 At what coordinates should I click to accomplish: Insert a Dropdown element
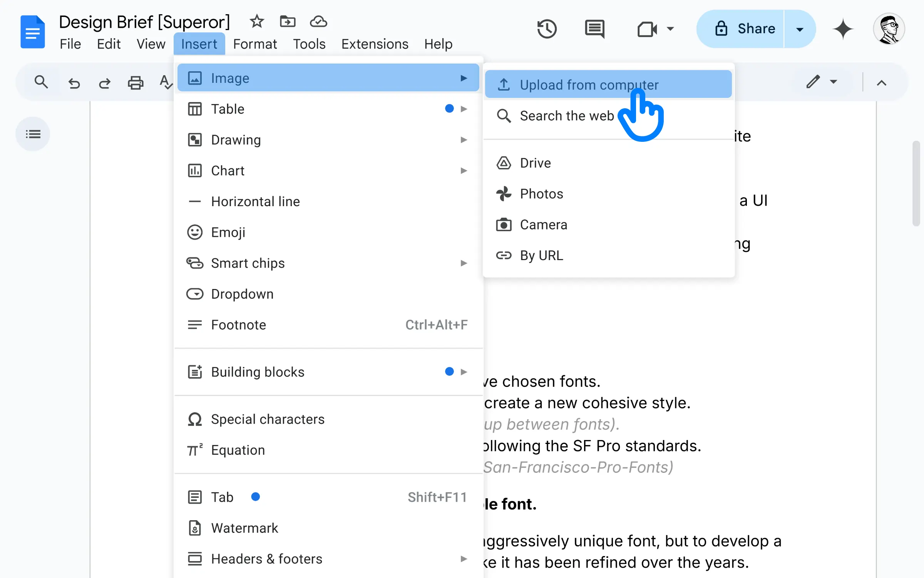coord(328,294)
